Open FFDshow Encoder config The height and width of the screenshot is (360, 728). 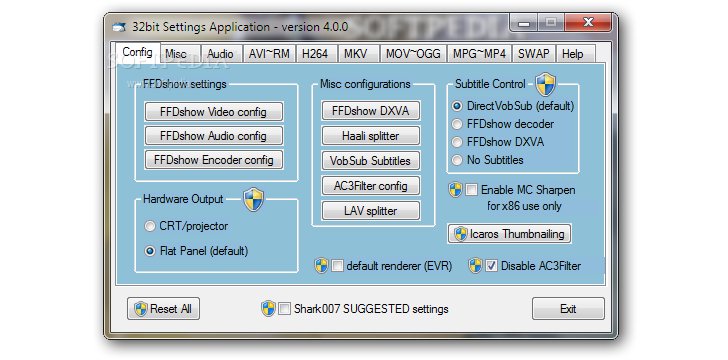pos(214,160)
